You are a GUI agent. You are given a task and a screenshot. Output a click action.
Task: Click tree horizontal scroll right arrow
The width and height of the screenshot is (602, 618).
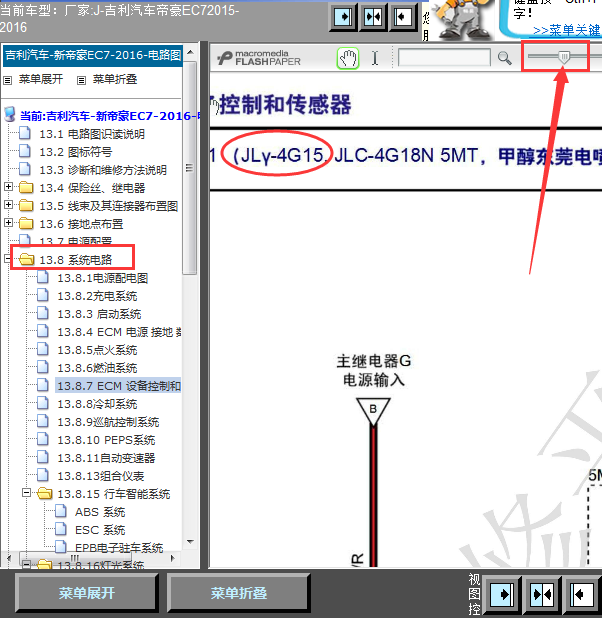coord(172,558)
